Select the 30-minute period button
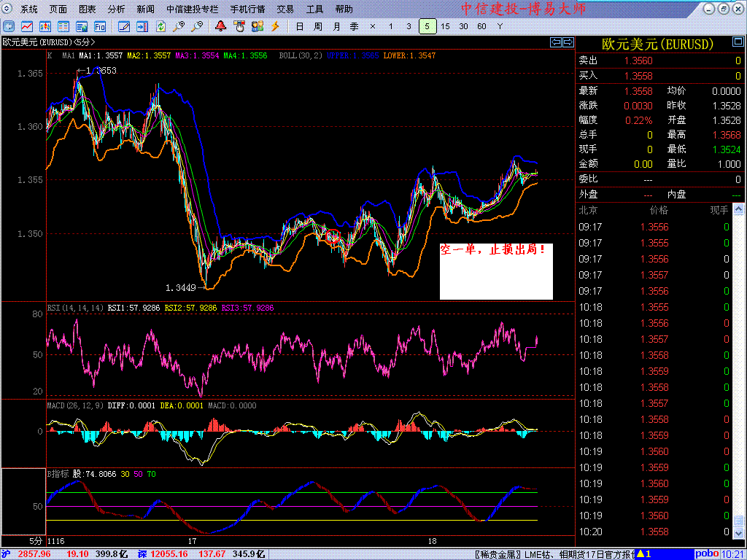Screen dimensions: 747x560 (463, 26)
